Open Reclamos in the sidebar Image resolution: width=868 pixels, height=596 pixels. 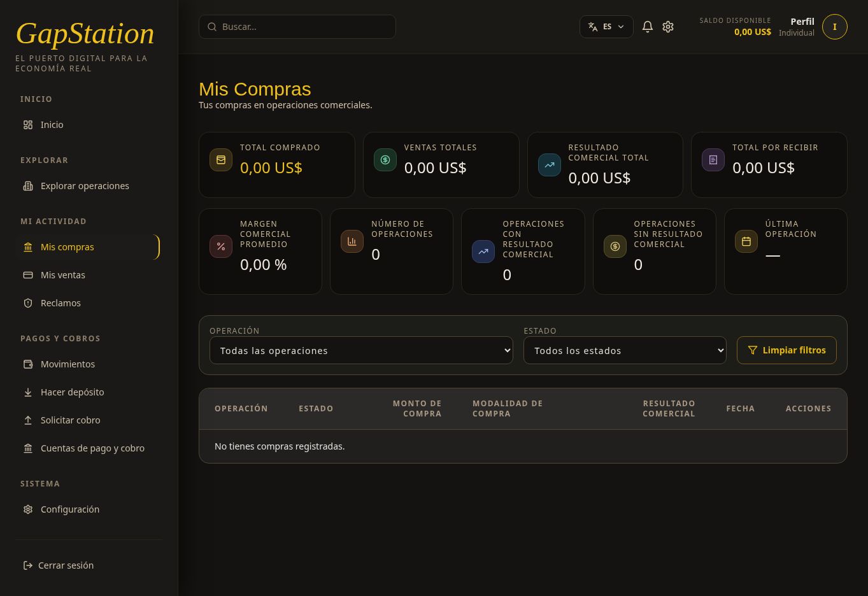[x=89, y=303]
